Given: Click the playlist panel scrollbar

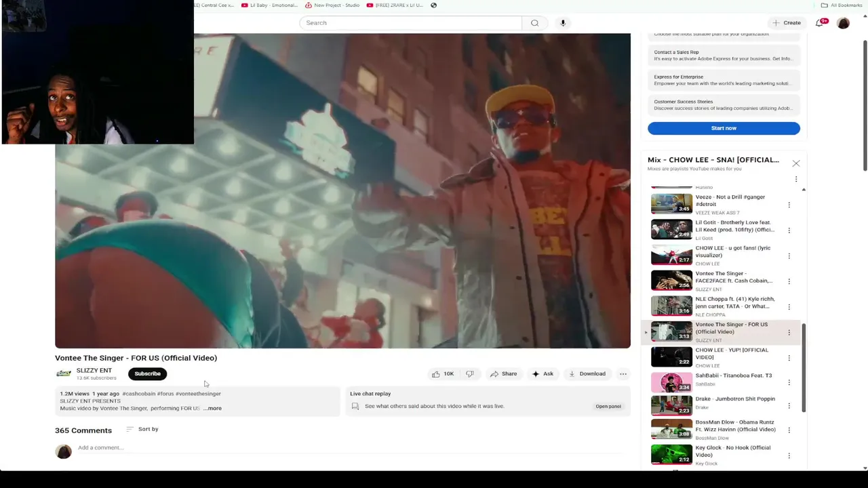Looking at the screenshot, I should click(x=804, y=367).
